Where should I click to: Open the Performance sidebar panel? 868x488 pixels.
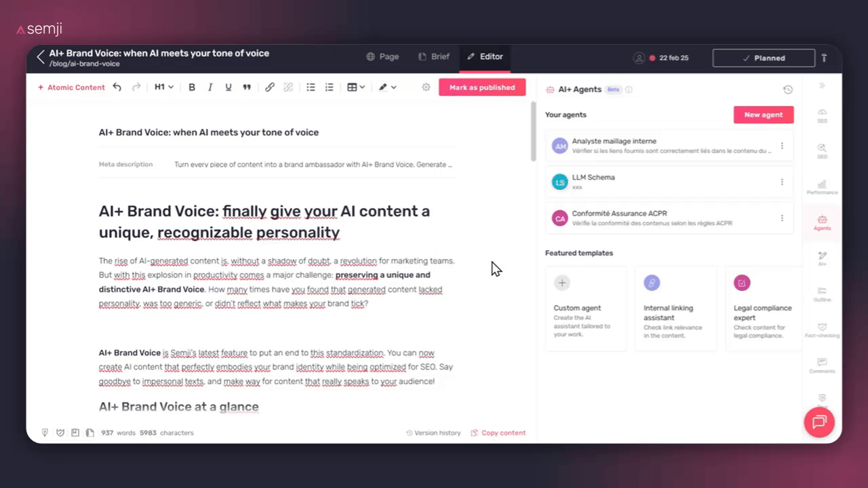(x=822, y=187)
